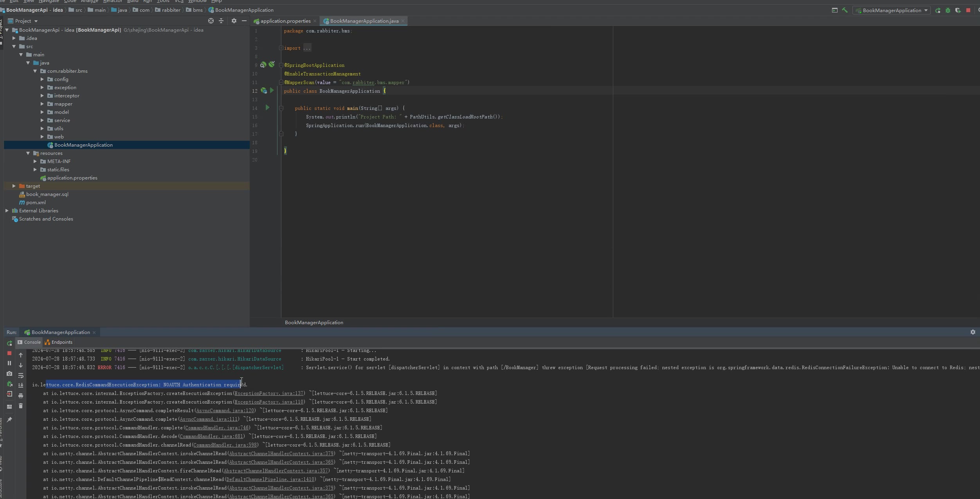Open pom.xml in the project tree
Viewport: 980px width, 499px height.
pos(36,203)
